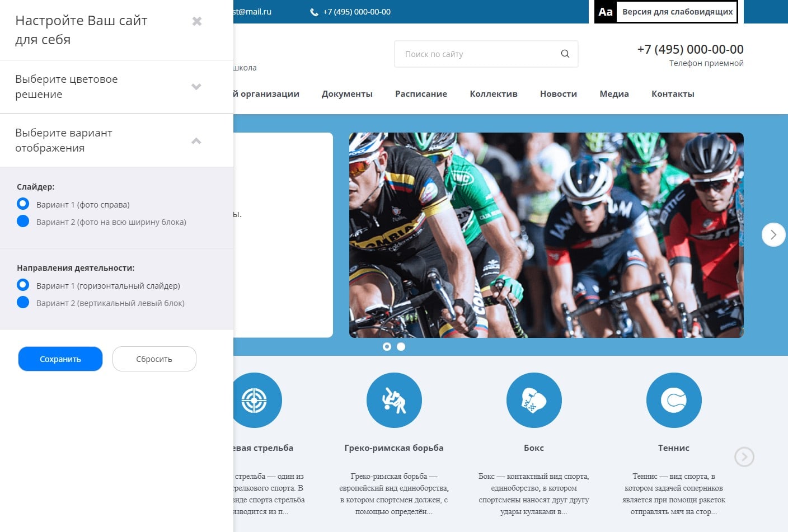788x532 pixels.
Task: Open the Greco-Roman wrestling icon
Action: coord(394,401)
